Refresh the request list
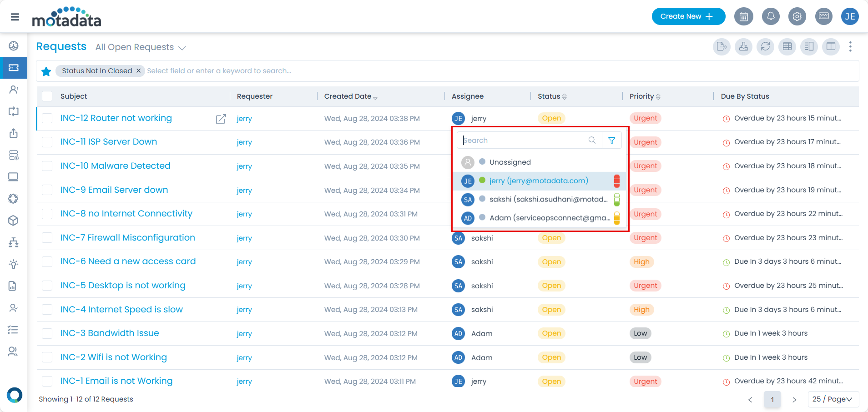868x412 pixels. click(766, 46)
